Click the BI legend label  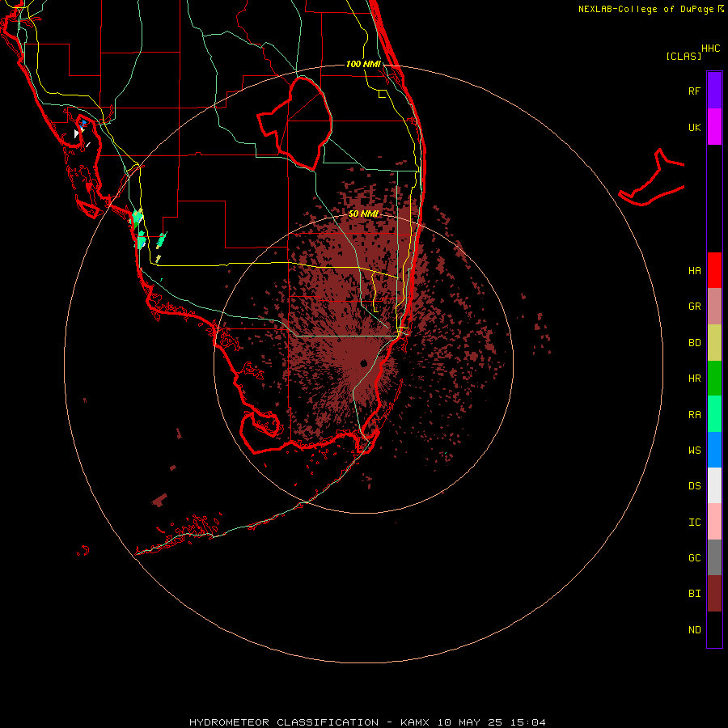tap(695, 594)
